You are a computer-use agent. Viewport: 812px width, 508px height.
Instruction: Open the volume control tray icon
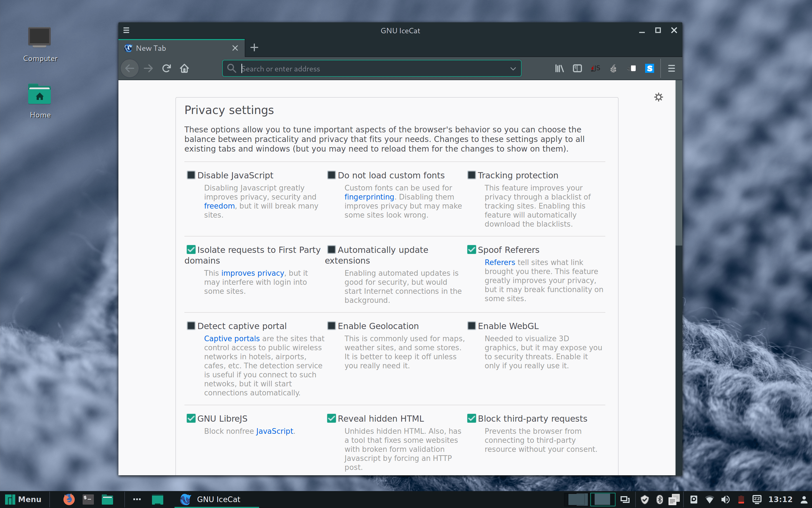(x=725, y=500)
